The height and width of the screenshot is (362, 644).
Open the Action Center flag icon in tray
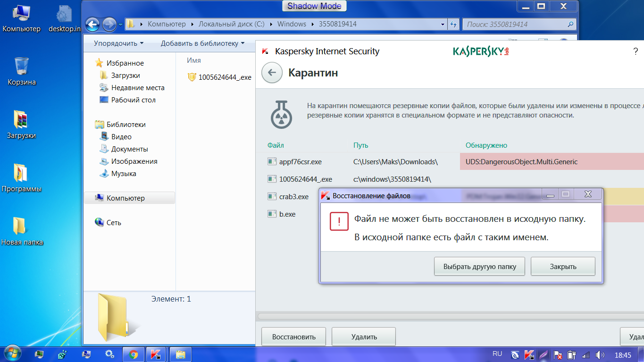[x=558, y=354]
